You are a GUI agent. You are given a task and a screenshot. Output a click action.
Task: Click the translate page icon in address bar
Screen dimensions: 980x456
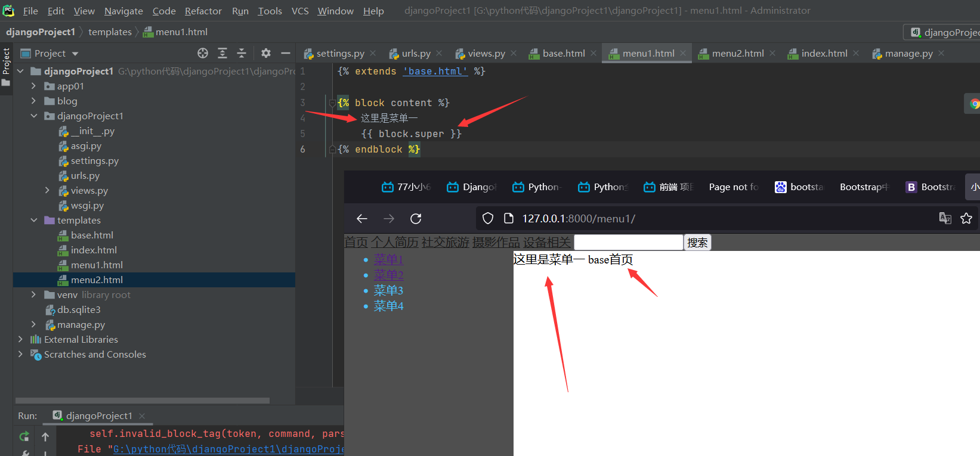tap(945, 218)
